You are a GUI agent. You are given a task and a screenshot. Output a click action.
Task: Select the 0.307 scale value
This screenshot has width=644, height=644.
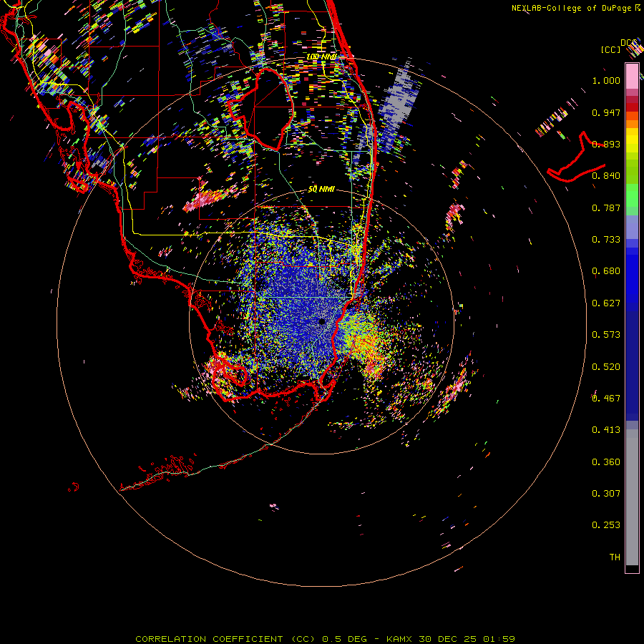606,494
